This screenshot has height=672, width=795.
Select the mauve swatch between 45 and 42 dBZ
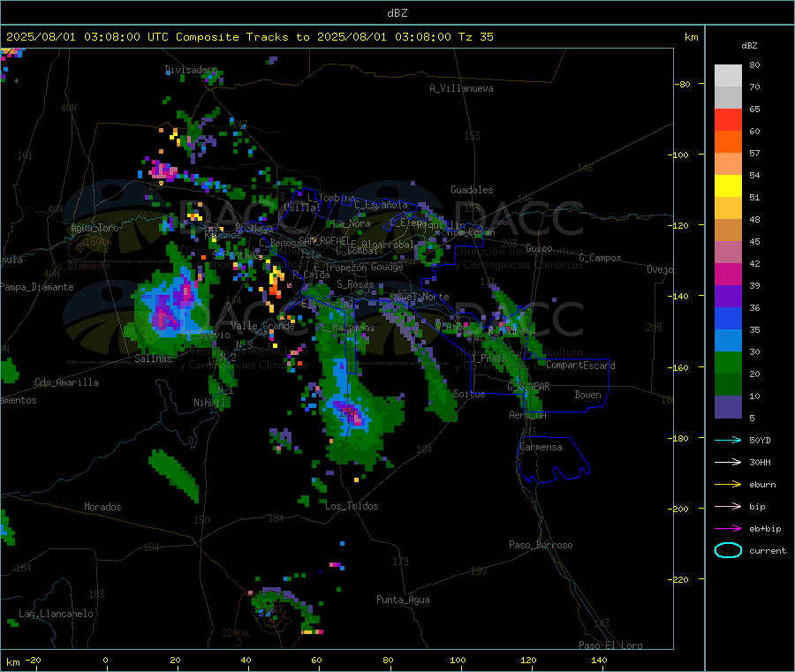click(728, 253)
